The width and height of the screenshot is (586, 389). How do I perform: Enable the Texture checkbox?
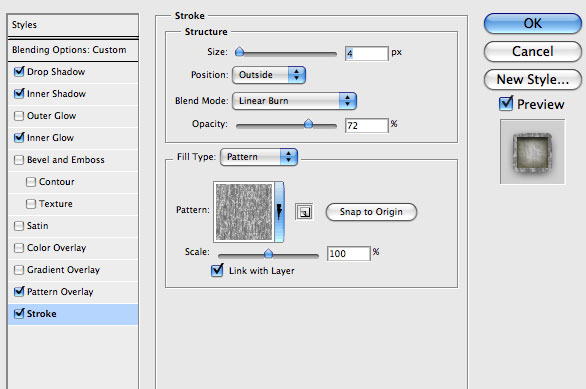point(31,204)
